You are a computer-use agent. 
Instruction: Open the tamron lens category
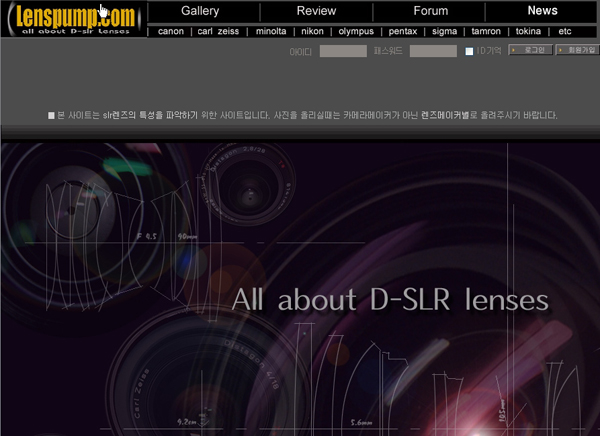pyautogui.click(x=484, y=31)
